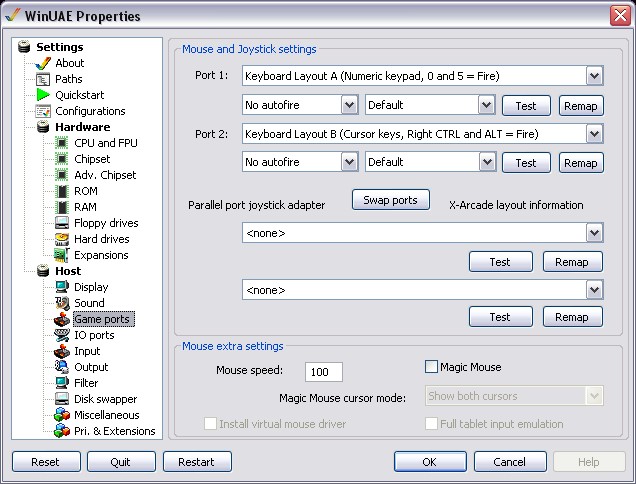
Task: Click the Filter monitor icon
Action: (62, 383)
